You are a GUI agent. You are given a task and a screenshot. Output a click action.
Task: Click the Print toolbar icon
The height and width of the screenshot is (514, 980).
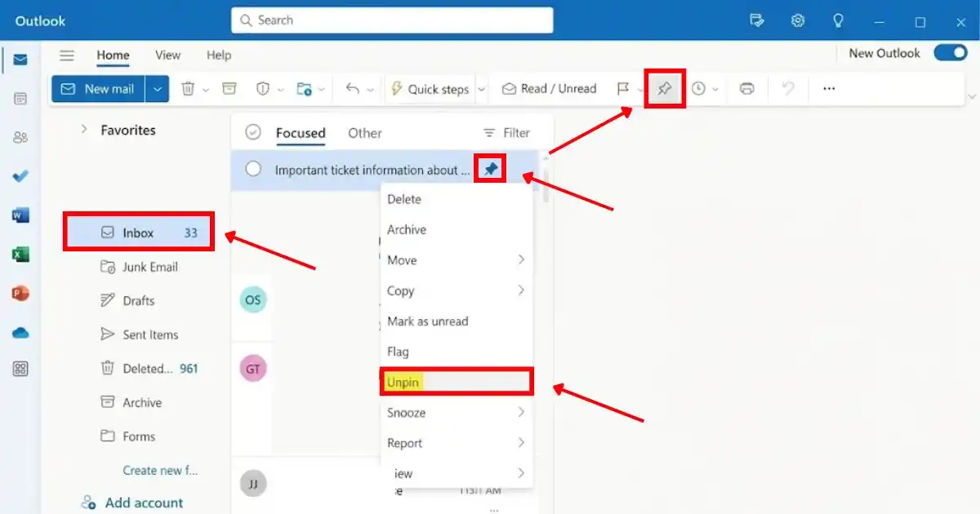point(746,89)
